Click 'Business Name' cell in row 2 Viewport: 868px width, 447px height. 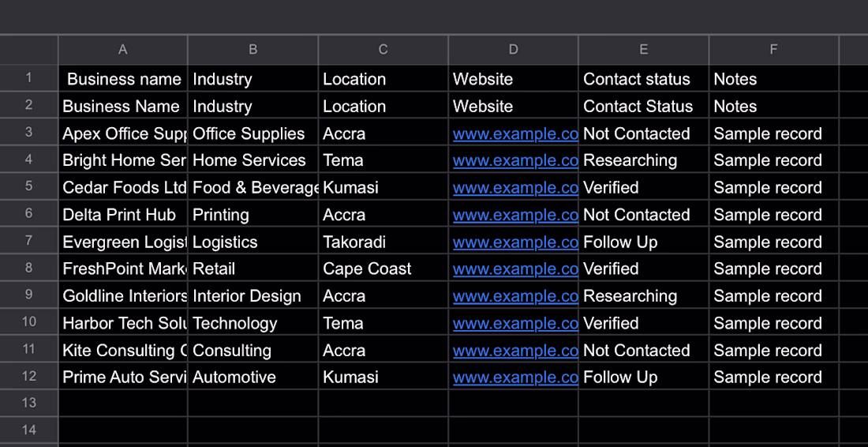click(123, 106)
